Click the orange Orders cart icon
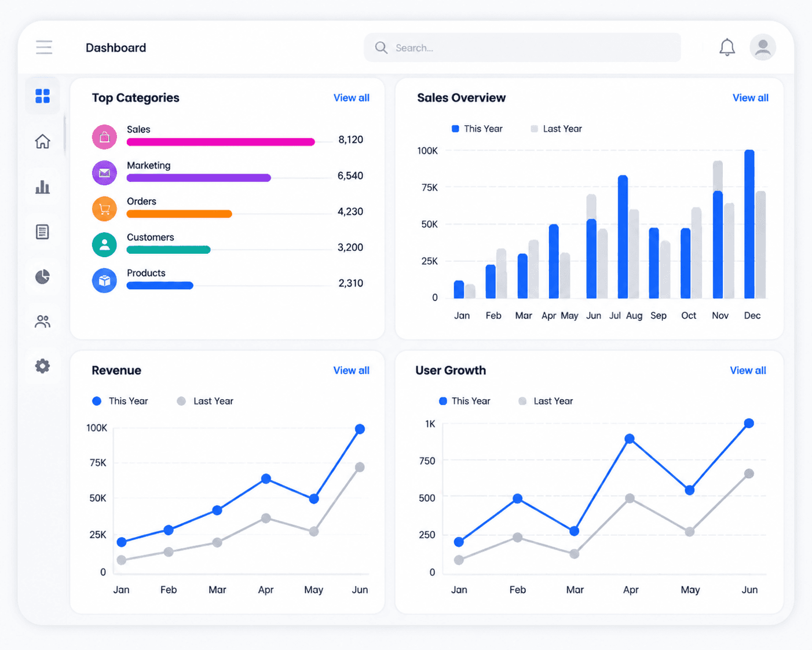Image resolution: width=812 pixels, height=650 pixels. 104,209
